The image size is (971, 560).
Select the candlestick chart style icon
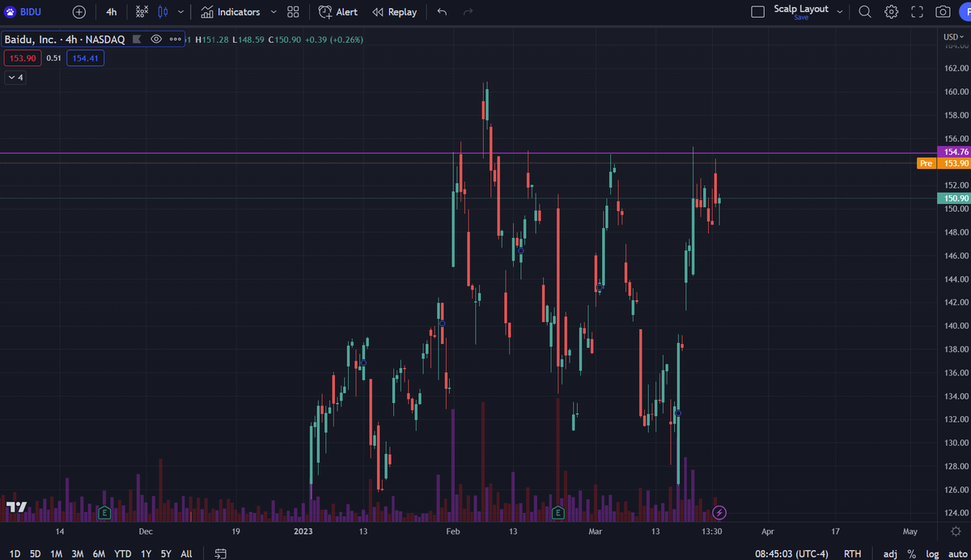click(x=163, y=11)
